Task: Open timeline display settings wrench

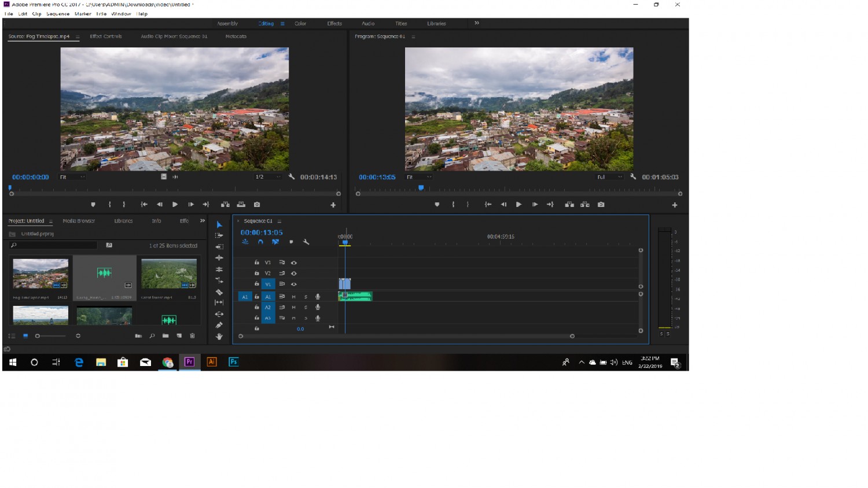Action: pos(306,242)
